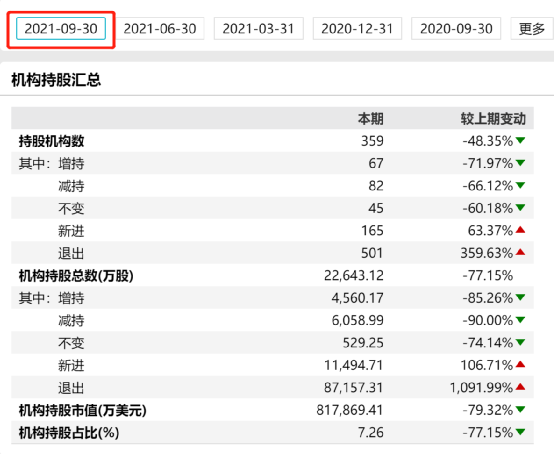
Task: Select the 机构持股总数(万股) row label
Action: pyautogui.click(x=76, y=276)
